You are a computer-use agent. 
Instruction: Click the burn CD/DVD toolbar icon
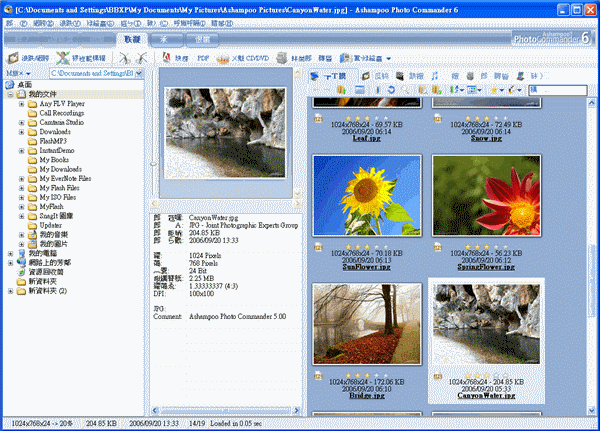[x=230, y=59]
